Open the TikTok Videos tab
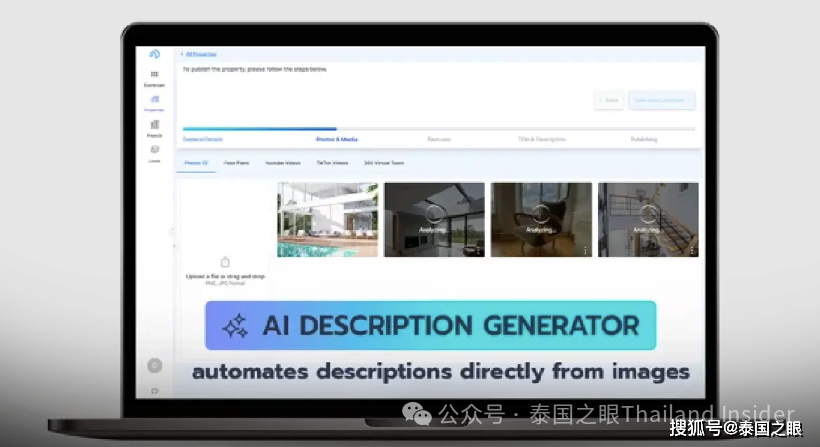820x447 pixels. click(x=332, y=161)
